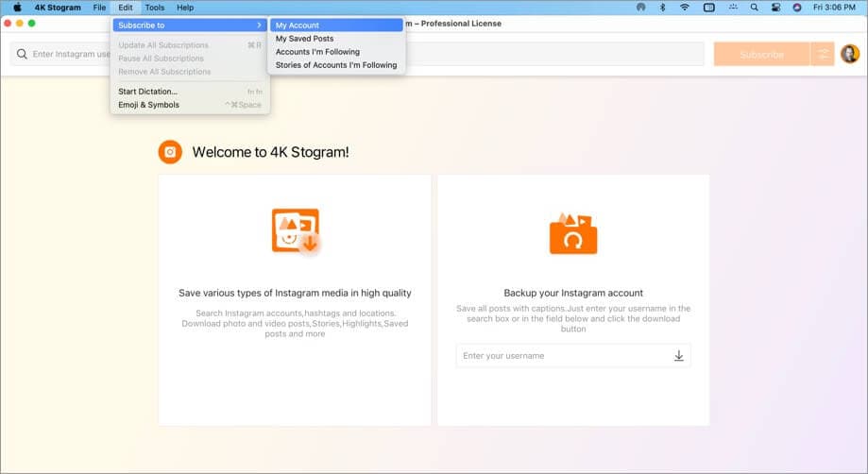Image resolution: width=868 pixels, height=474 pixels.
Task: Click the Siri icon in menu bar
Action: point(796,8)
